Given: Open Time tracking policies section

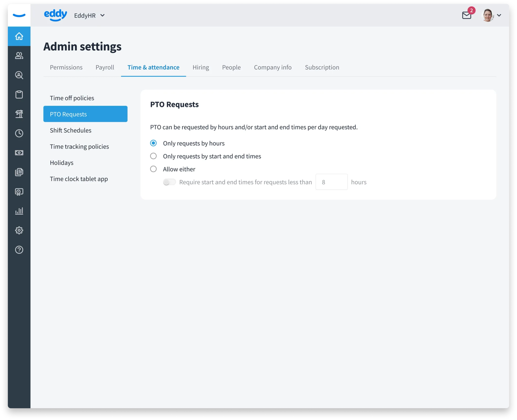Looking at the screenshot, I should tap(85, 146).
